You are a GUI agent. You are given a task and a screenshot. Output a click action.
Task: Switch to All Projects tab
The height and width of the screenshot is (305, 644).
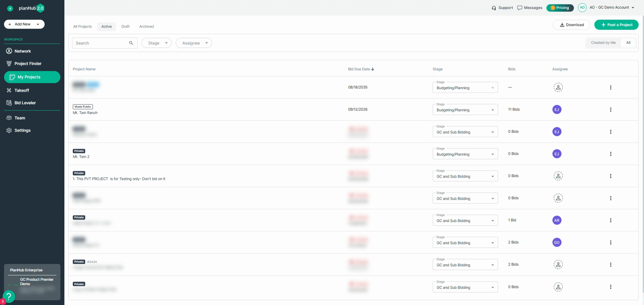click(x=83, y=27)
